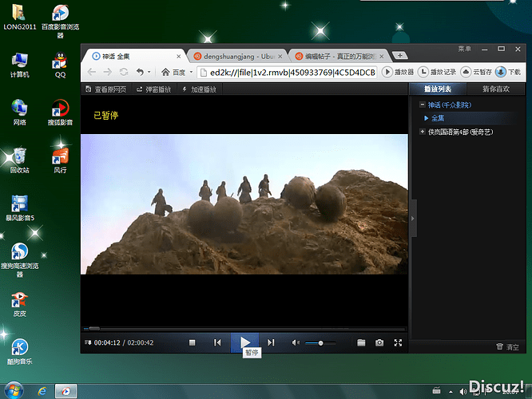The width and height of the screenshot is (532, 399).
Task: Take a screenshot with camera icon
Action: 379,342
